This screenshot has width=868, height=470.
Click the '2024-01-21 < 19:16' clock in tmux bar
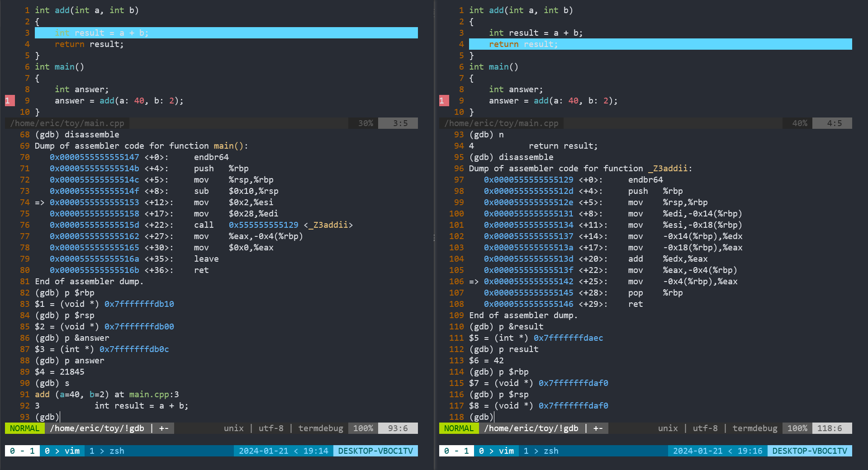pos(718,451)
